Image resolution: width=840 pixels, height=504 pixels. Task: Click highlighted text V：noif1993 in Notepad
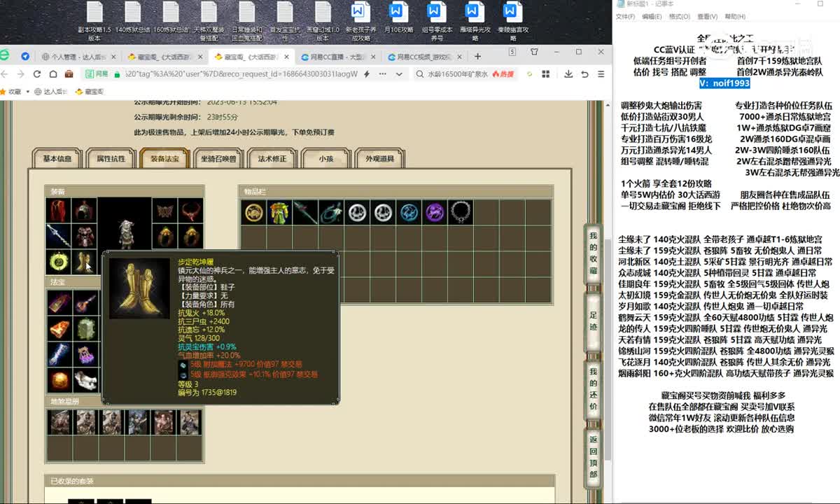[724, 83]
